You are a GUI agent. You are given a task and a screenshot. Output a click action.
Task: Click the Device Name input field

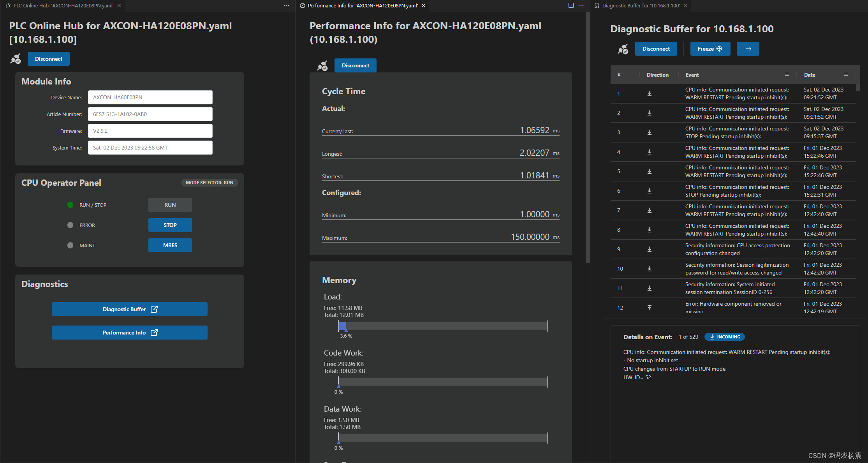(150, 97)
